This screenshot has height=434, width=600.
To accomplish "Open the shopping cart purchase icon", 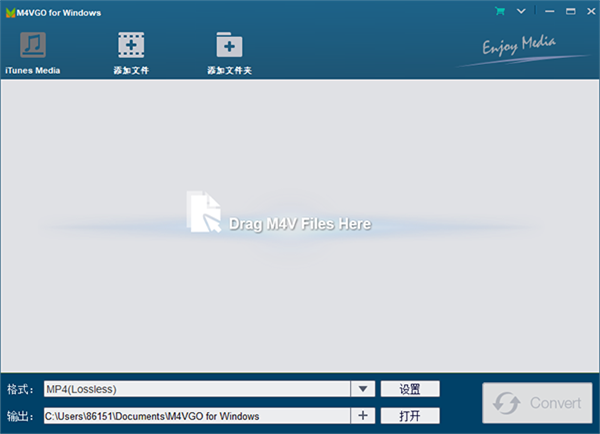I will pos(499,11).
